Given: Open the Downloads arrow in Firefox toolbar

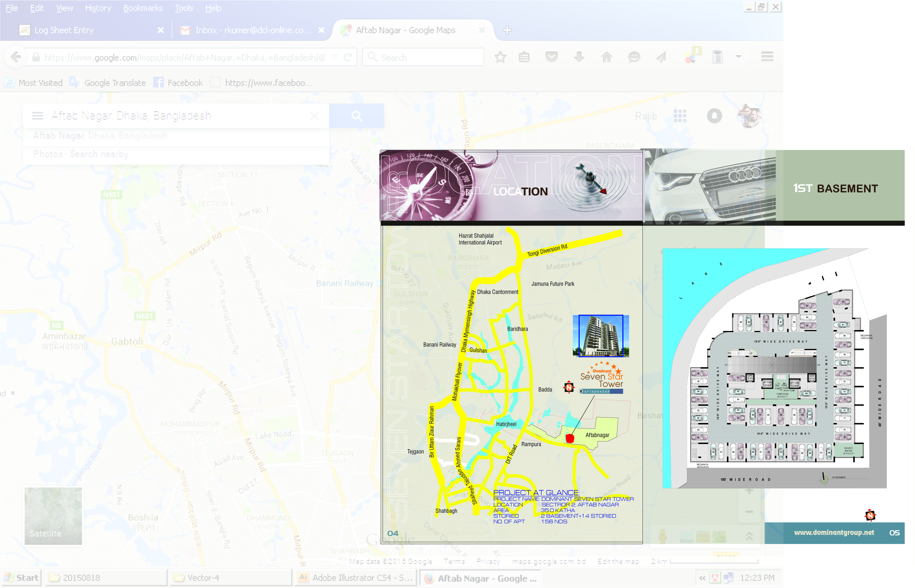Looking at the screenshot, I should pos(579,57).
